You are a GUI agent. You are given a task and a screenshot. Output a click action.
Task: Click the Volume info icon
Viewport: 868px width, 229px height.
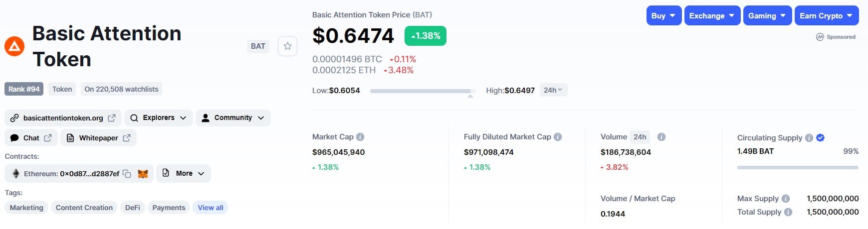[x=661, y=137]
